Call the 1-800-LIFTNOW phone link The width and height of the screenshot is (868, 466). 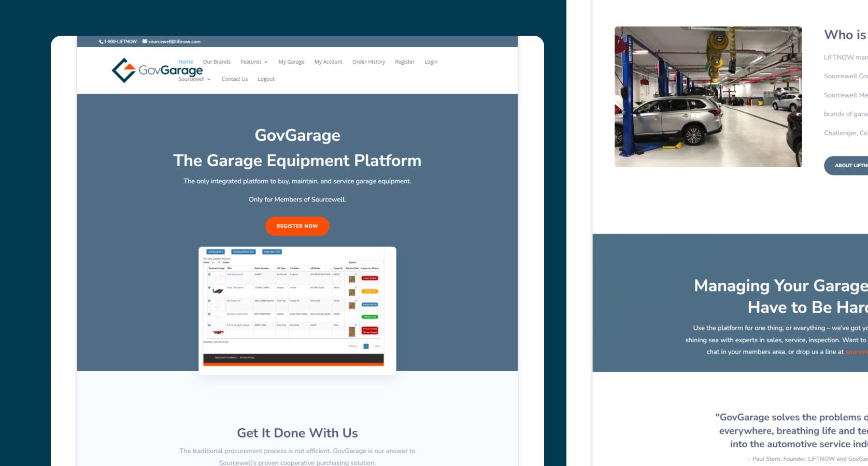(x=118, y=41)
